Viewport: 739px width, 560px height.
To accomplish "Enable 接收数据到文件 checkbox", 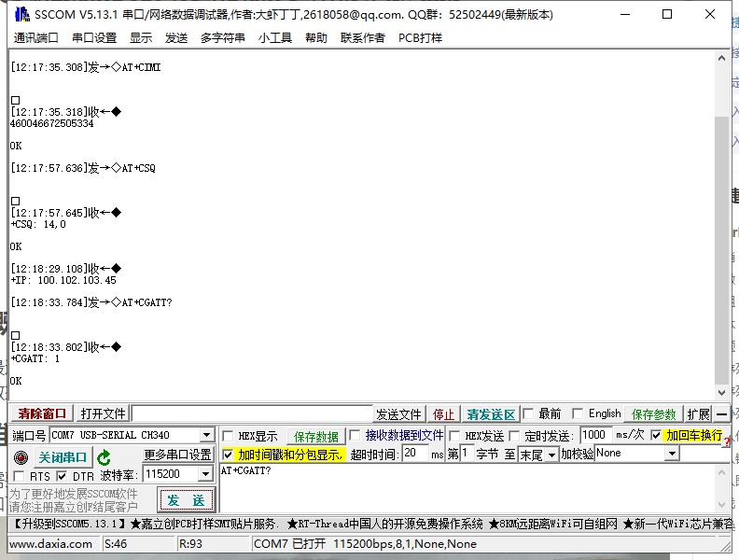I will (x=355, y=435).
